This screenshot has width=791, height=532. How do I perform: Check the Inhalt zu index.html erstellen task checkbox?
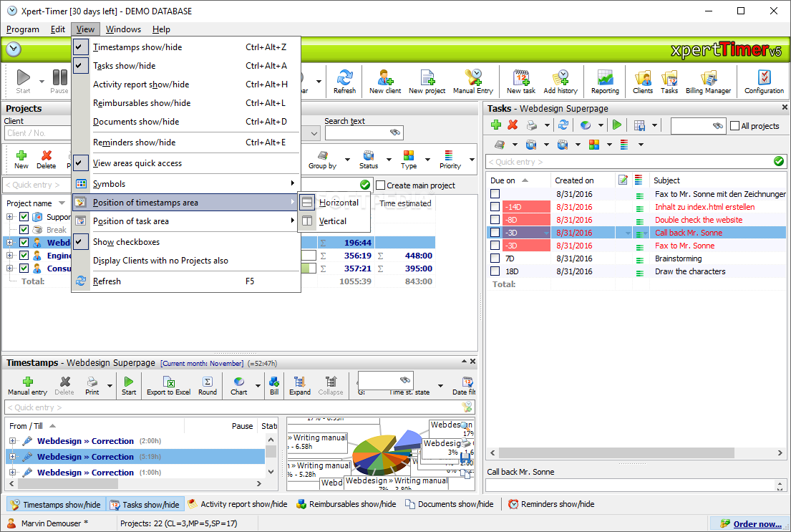tap(495, 207)
